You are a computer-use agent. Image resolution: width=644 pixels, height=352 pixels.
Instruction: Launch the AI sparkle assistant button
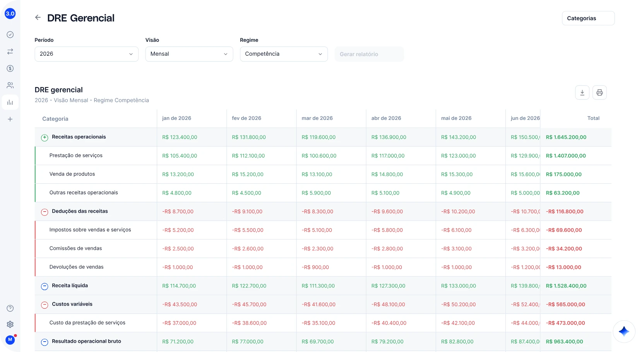[x=624, y=331]
